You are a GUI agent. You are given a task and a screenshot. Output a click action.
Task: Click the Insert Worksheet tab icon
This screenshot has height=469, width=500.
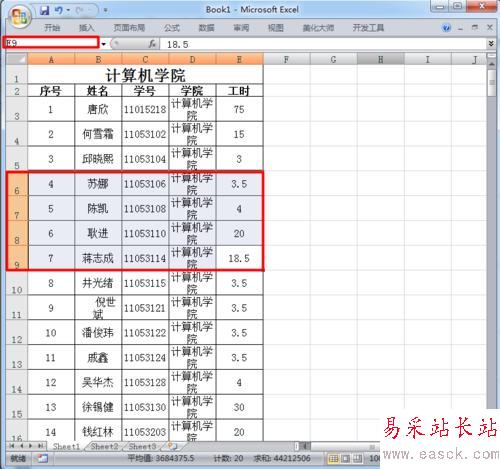pos(172,446)
